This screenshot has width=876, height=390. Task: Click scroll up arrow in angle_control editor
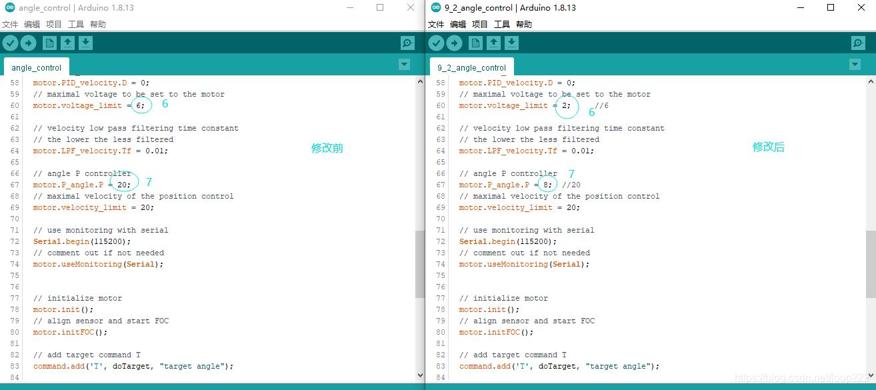420,82
